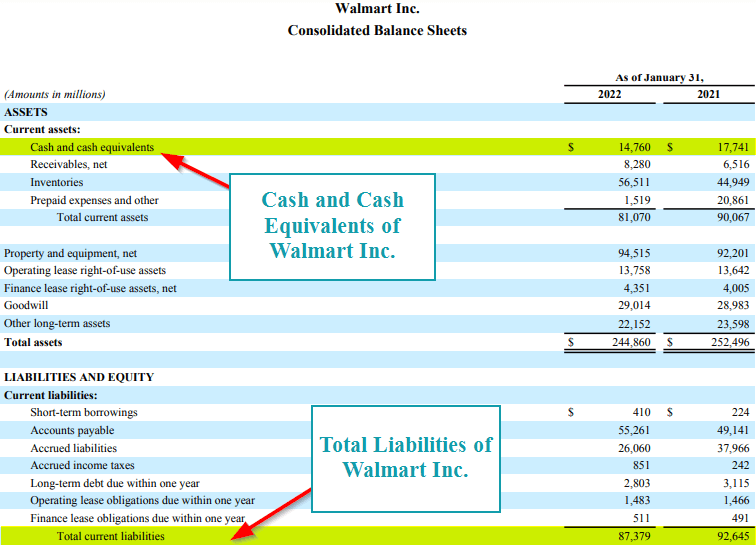This screenshot has height=545, width=756.
Task: Select the 'Walmart Inc.' title text
Action: coord(377,8)
